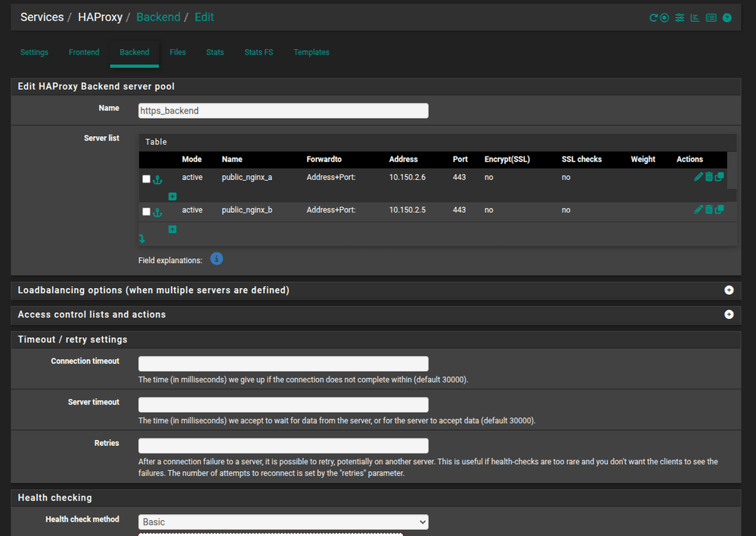The height and width of the screenshot is (536, 756).
Task: Tick the checkbox for public_nginx_b
Action: pyautogui.click(x=147, y=212)
